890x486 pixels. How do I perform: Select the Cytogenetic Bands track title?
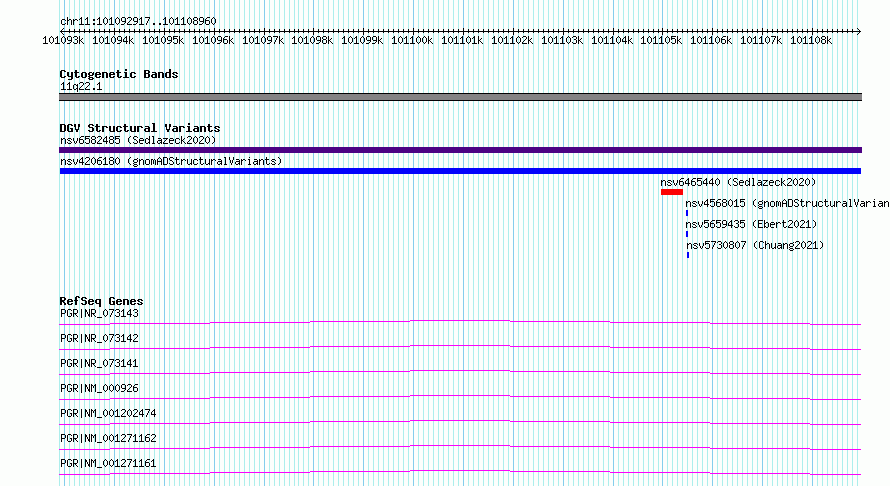pyautogui.click(x=119, y=74)
